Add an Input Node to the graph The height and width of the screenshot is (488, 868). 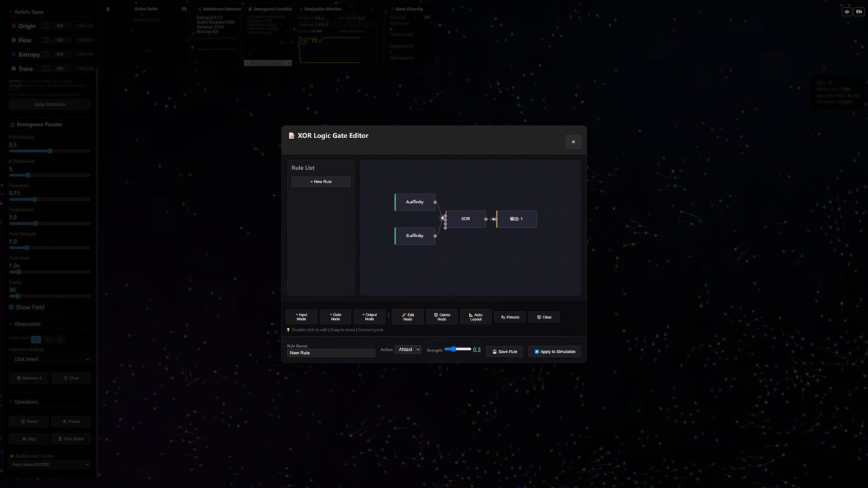301,317
